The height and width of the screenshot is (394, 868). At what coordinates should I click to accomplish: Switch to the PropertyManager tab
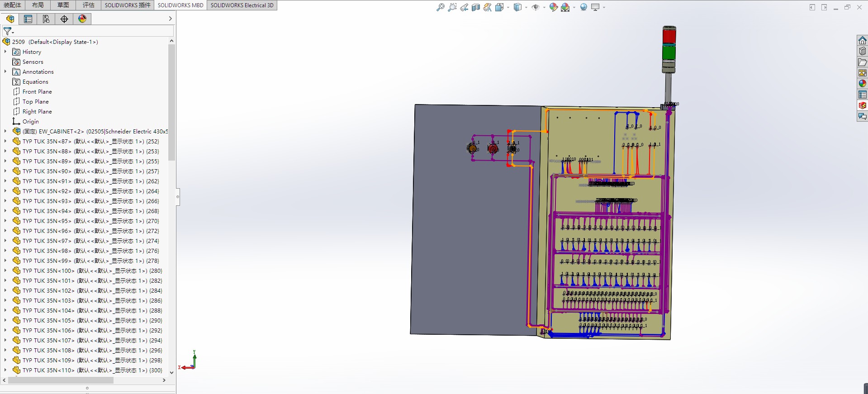[x=28, y=19]
